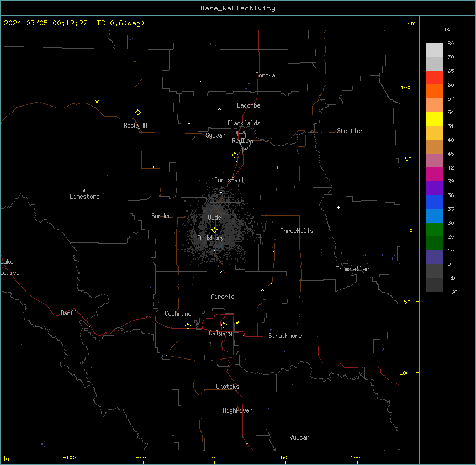The height and width of the screenshot is (465, 476).
Task: Click the Drumheller label
Action: click(352, 269)
